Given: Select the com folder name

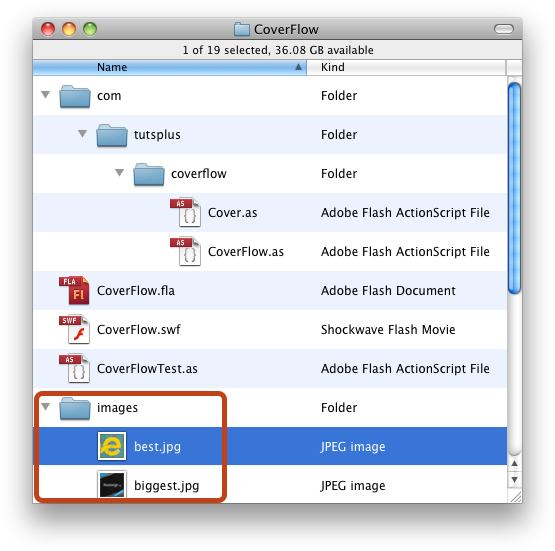Looking at the screenshot, I should (109, 96).
